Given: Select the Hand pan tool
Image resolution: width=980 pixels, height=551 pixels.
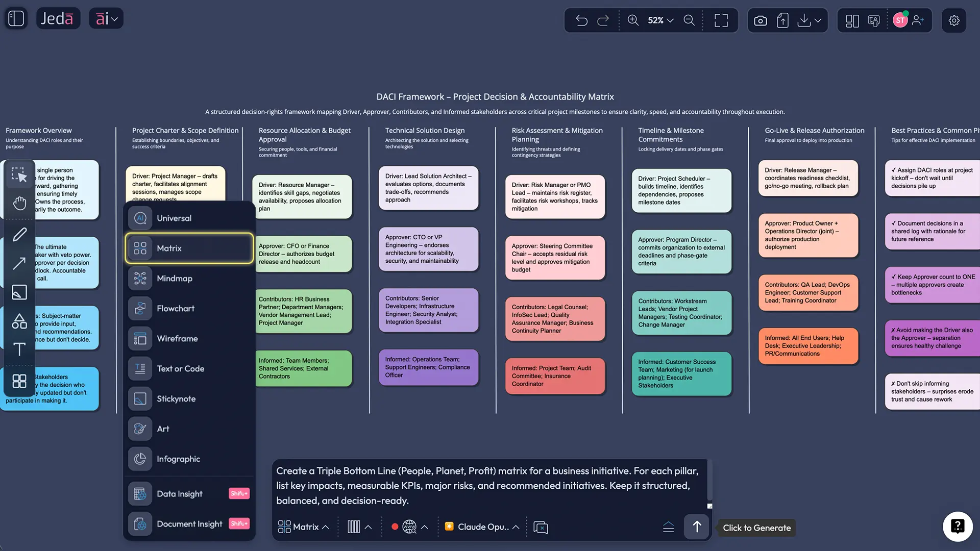Looking at the screenshot, I should pos(19,203).
